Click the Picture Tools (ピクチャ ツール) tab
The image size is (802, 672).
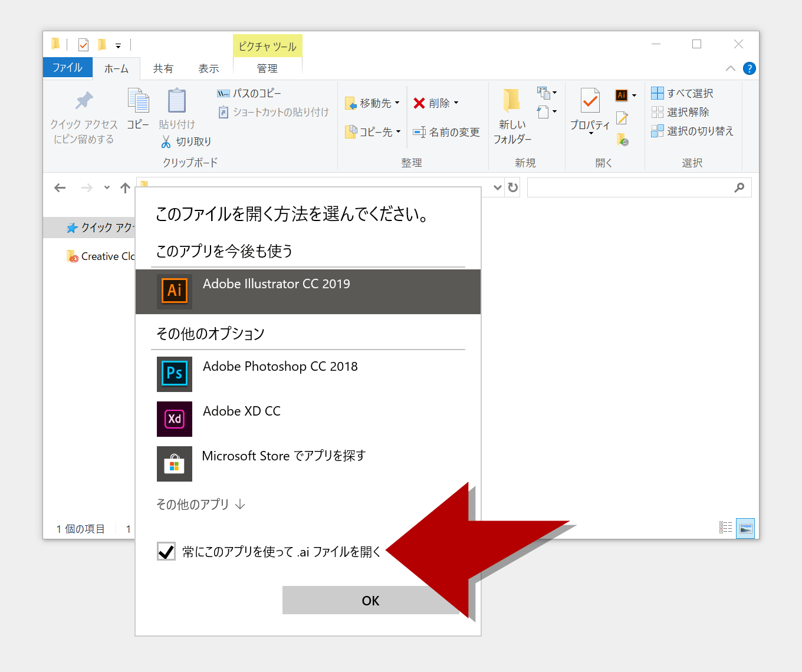[268, 46]
